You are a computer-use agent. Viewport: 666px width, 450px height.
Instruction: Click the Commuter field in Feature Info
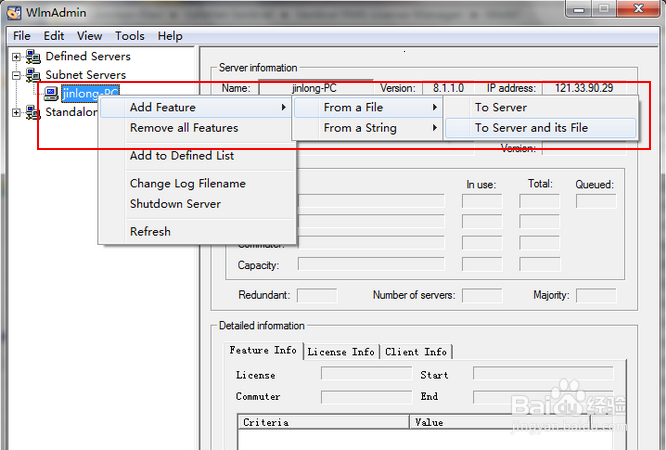[x=367, y=397]
